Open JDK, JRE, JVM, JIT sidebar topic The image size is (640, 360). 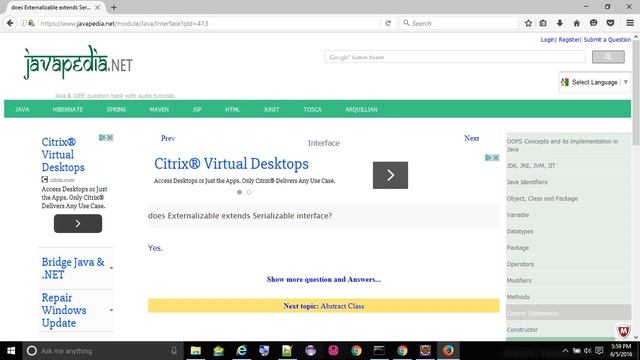pos(531,166)
